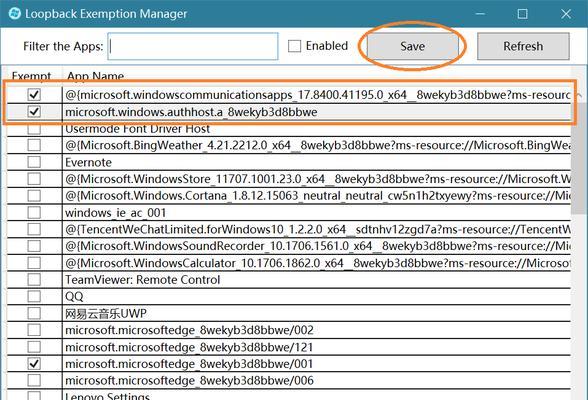The image size is (588, 400).
Task: Select the 网易云音乐UWP app name
Action: tap(106, 313)
